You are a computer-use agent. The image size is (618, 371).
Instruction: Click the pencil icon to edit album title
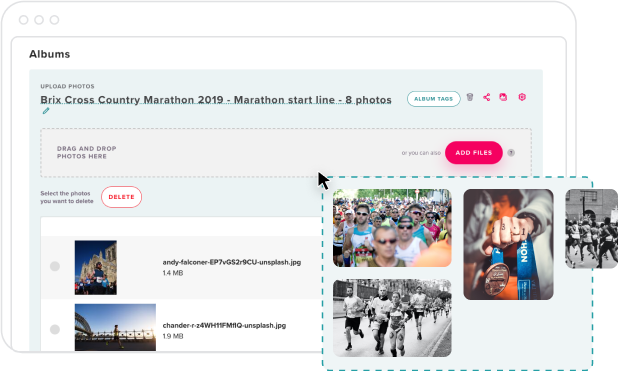point(46,111)
